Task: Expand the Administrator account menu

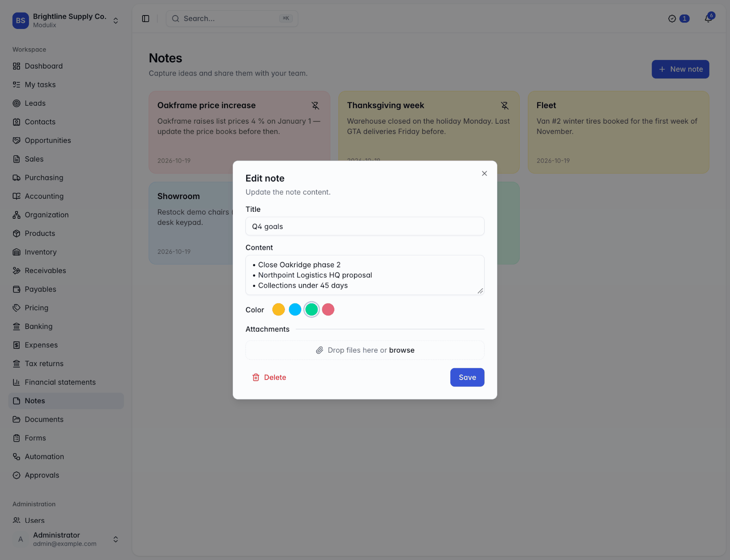Action: [116, 539]
